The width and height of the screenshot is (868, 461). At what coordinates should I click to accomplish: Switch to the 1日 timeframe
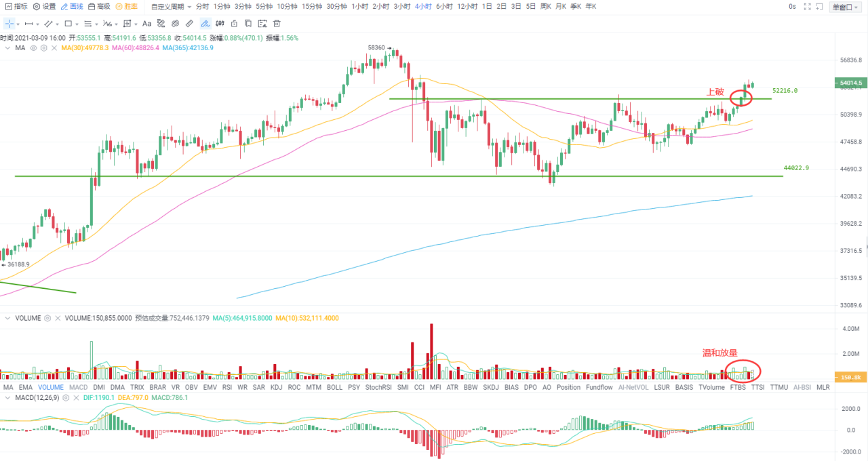coord(487,6)
